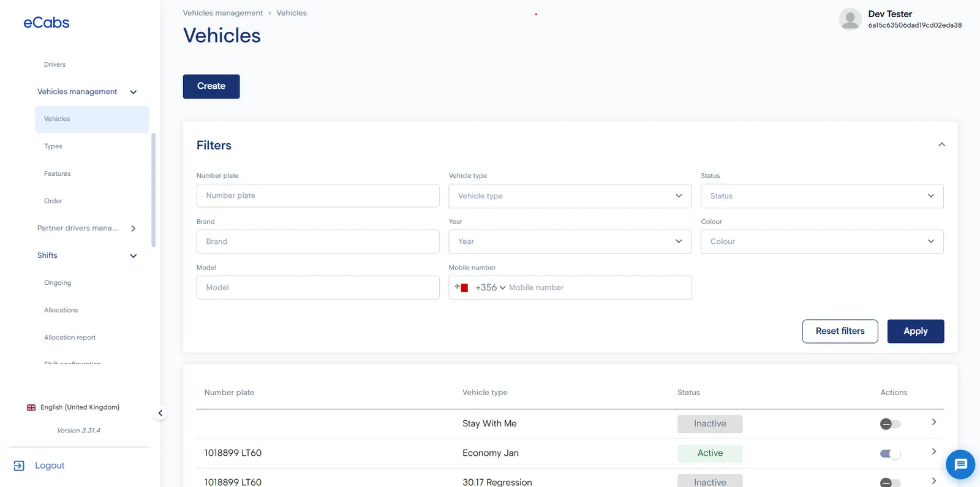Focus the Brand input field
Screen dimensions: 980x487
318,241
